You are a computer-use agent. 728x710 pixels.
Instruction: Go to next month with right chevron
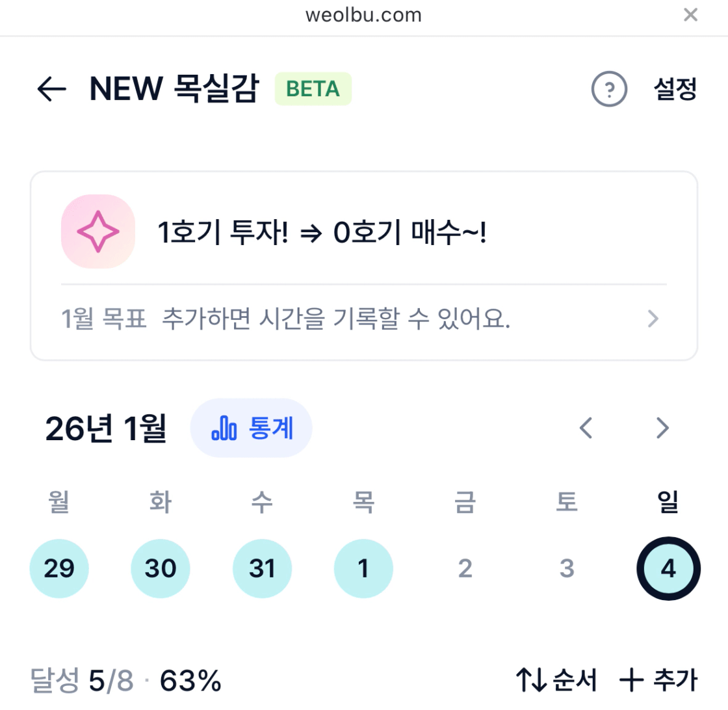pyautogui.click(x=662, y=428)
